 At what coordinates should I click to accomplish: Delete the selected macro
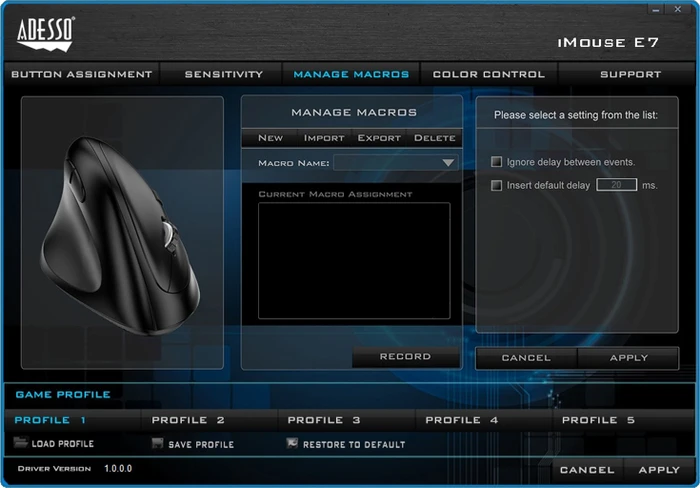434,138
